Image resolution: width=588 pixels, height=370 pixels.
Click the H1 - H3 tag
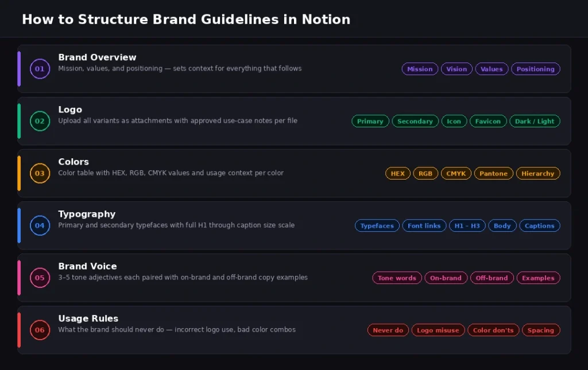click(x=467, y=226)
